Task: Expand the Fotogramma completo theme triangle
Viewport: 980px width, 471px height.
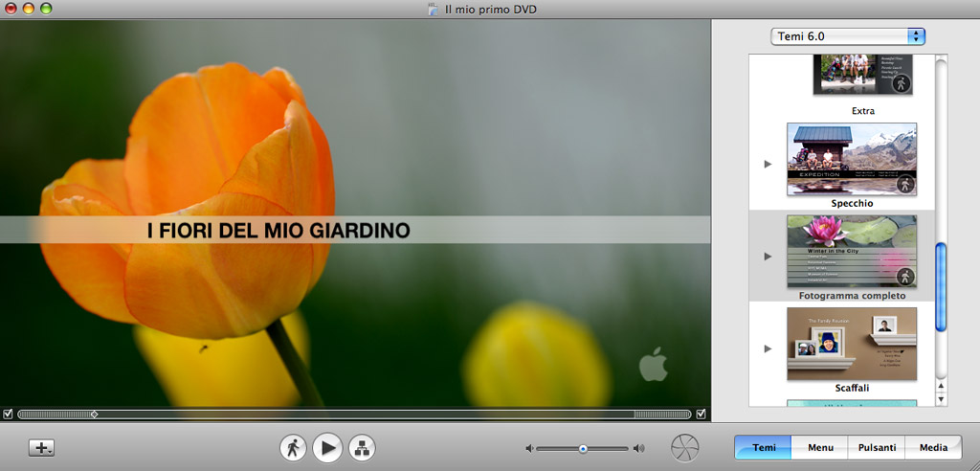Action: click(x=768, y=257)
